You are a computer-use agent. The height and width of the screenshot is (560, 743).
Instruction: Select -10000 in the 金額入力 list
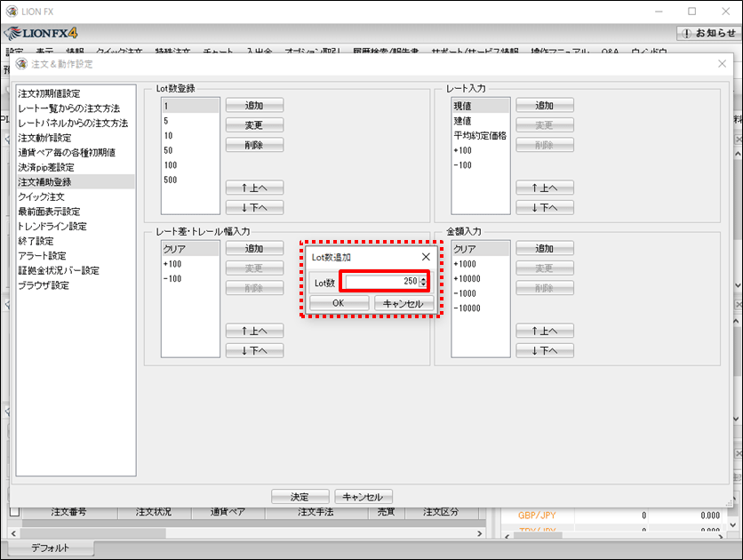(x=481, y=308)
